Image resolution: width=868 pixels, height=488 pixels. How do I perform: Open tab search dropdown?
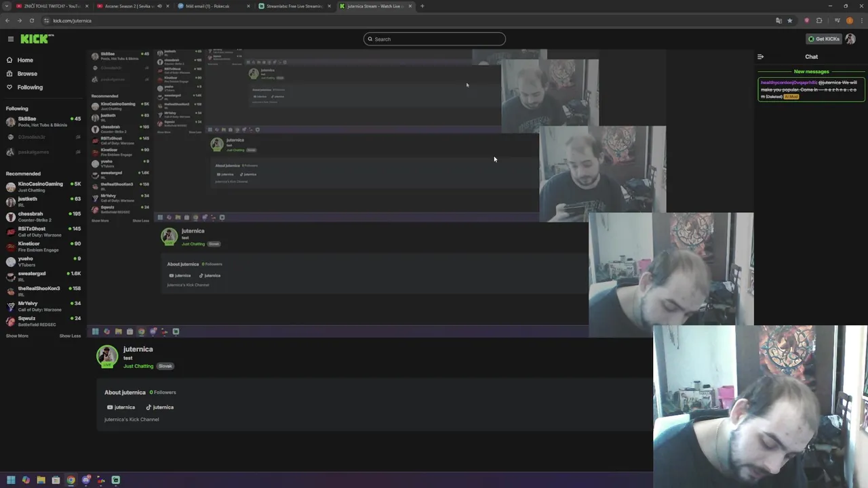point(5,6)
